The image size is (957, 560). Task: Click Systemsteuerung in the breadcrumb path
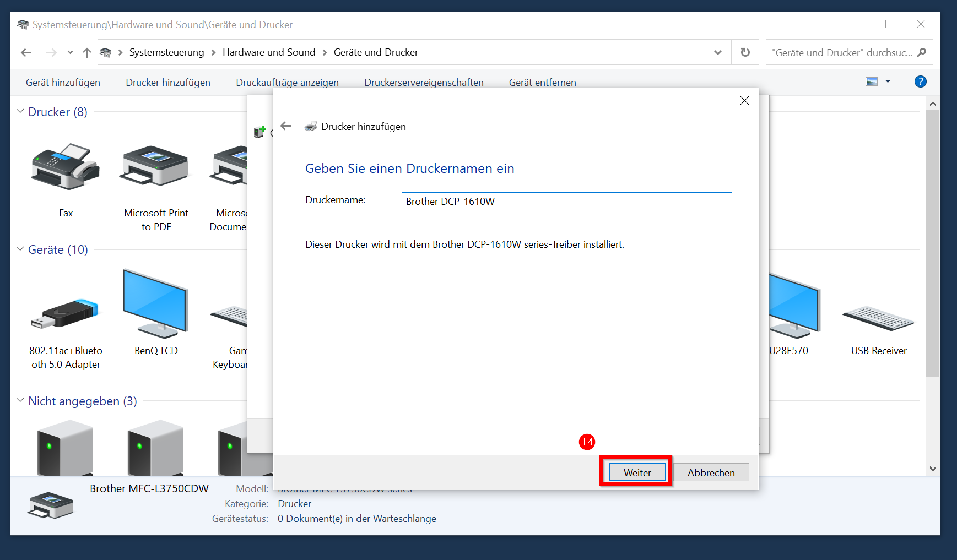point(166,52)
